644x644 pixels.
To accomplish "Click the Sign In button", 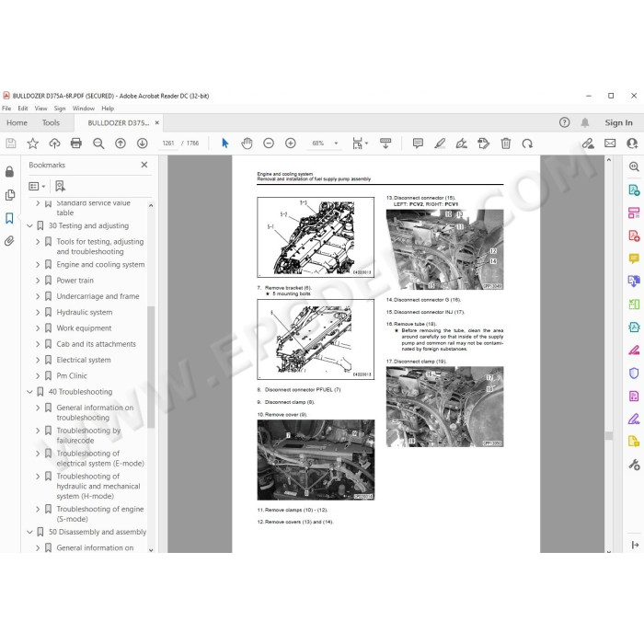I will click(x=618, y=122).
